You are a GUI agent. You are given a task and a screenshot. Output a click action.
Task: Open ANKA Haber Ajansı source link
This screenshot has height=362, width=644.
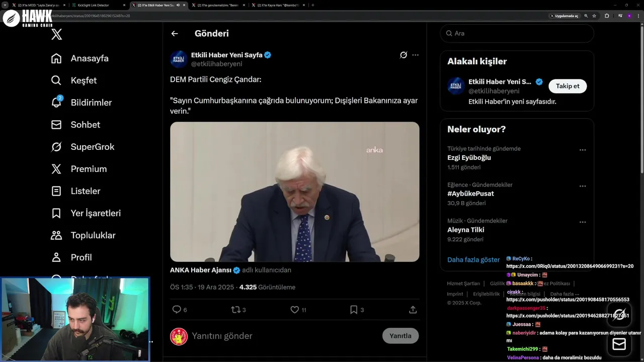tap(201, 270)
